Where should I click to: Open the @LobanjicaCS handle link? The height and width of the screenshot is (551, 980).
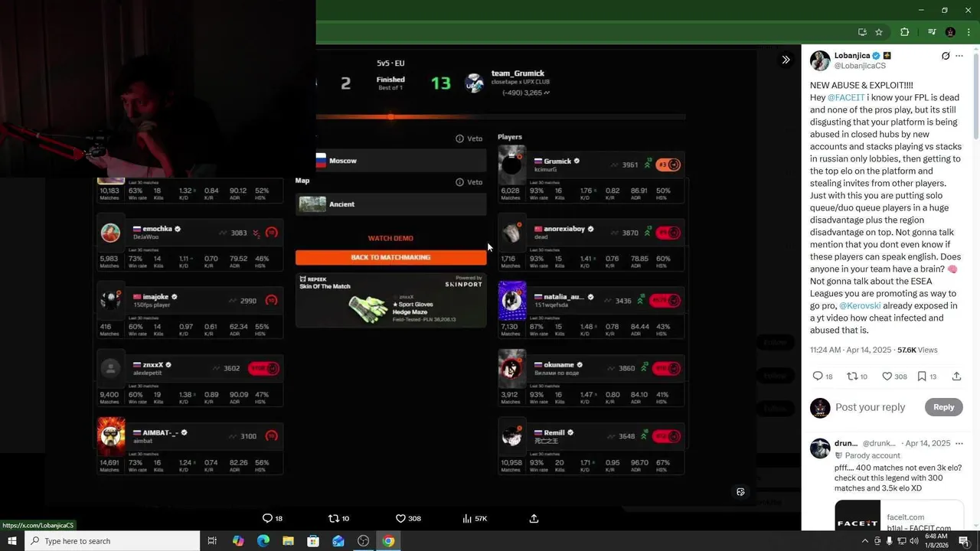coord(860,66)
